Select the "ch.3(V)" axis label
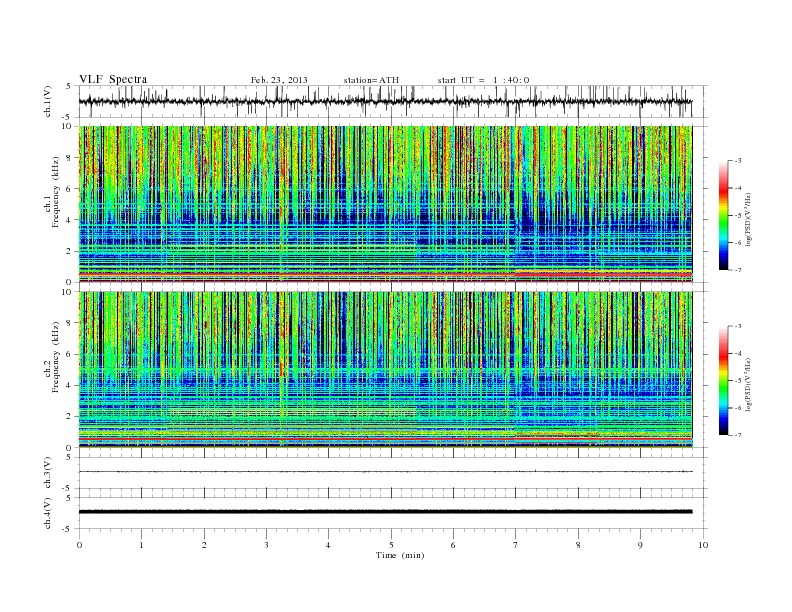792x612 pixels. [x=48, y=473]
